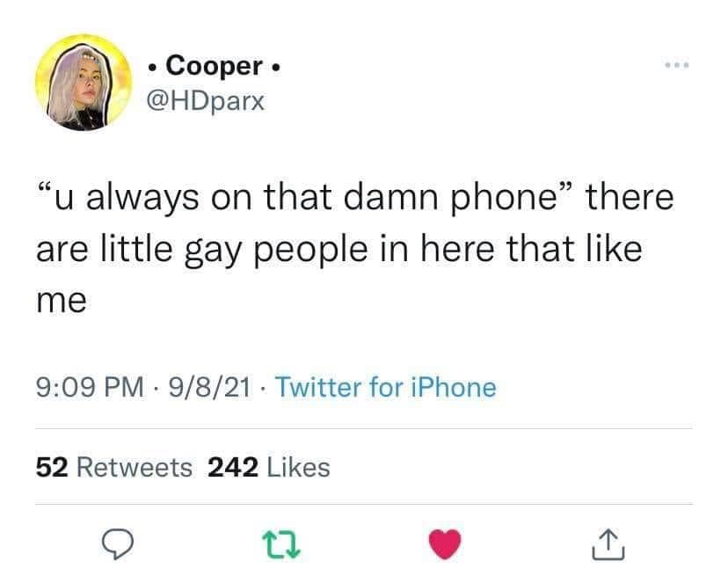Visit the @HDparx handle
728x576 pixels.
point(206,101)
